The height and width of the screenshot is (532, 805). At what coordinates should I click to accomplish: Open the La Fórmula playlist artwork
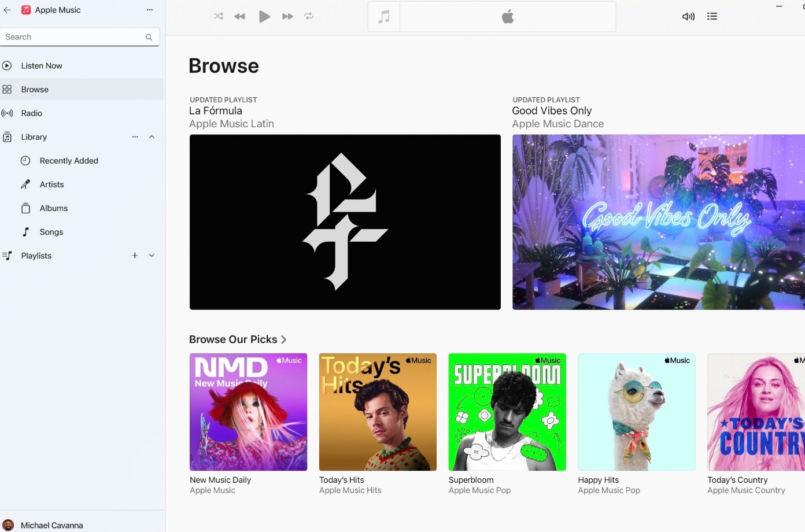(345, 222)
